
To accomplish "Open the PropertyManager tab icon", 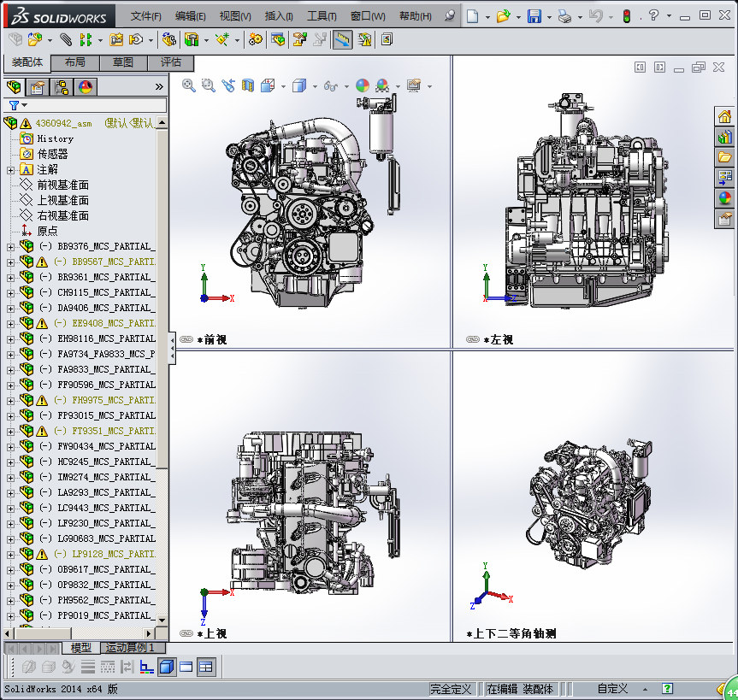I will [37, 87].
